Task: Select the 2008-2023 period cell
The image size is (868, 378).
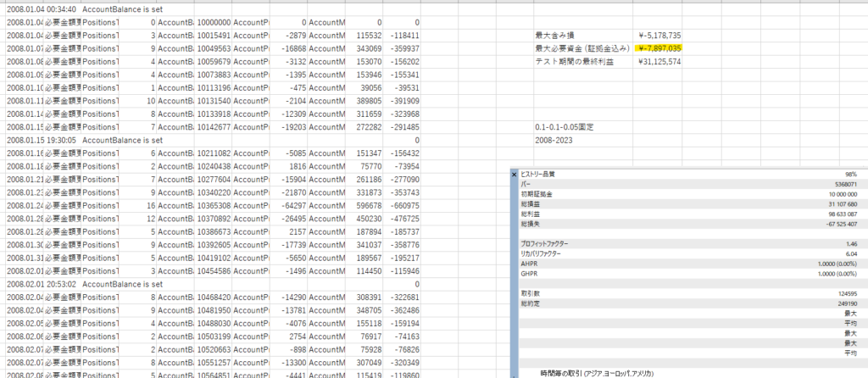Action: coord(552,139)
